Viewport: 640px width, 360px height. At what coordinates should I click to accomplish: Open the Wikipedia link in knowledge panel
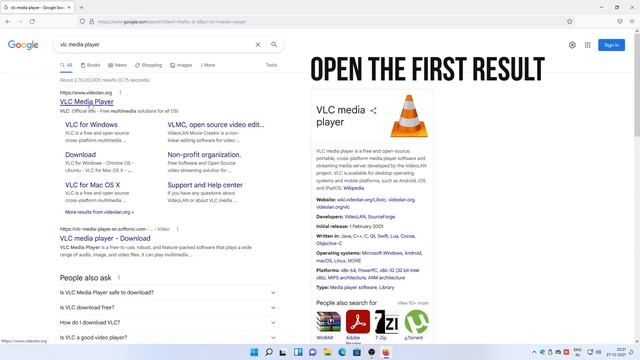click(x=353, y=188)
